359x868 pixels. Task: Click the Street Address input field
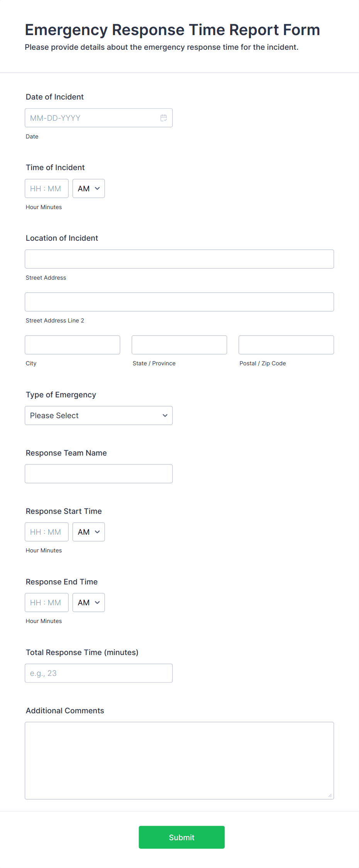(179, 259)
